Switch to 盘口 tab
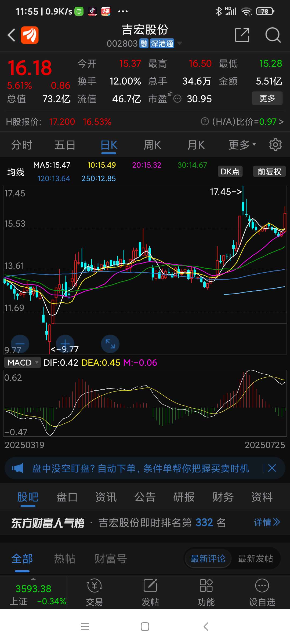The width and height of the screenshot is (290, 644). 67,497
